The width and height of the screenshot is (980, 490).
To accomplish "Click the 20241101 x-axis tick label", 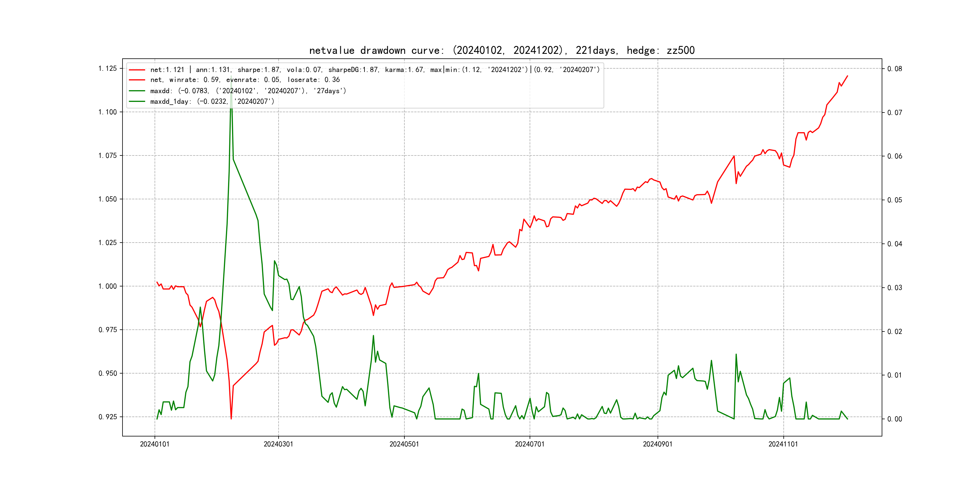I will click(783, 444).
